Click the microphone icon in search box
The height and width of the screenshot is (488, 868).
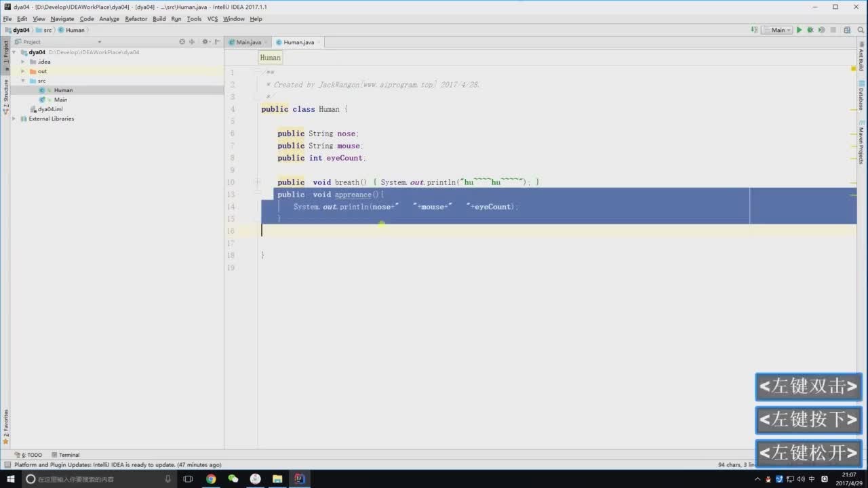click(168, 479)
